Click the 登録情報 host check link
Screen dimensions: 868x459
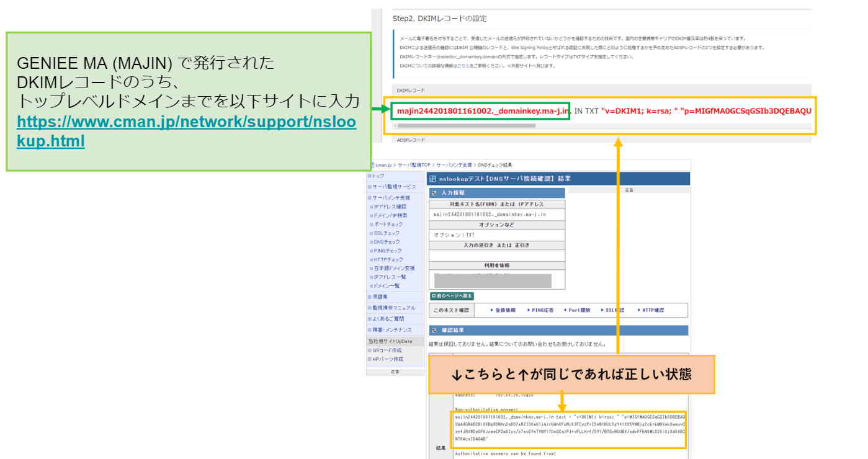(505, 310)
